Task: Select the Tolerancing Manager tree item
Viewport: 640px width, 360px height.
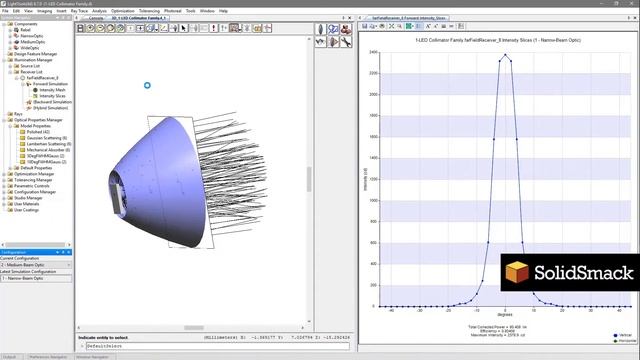Action: click(x=33, y=180)
